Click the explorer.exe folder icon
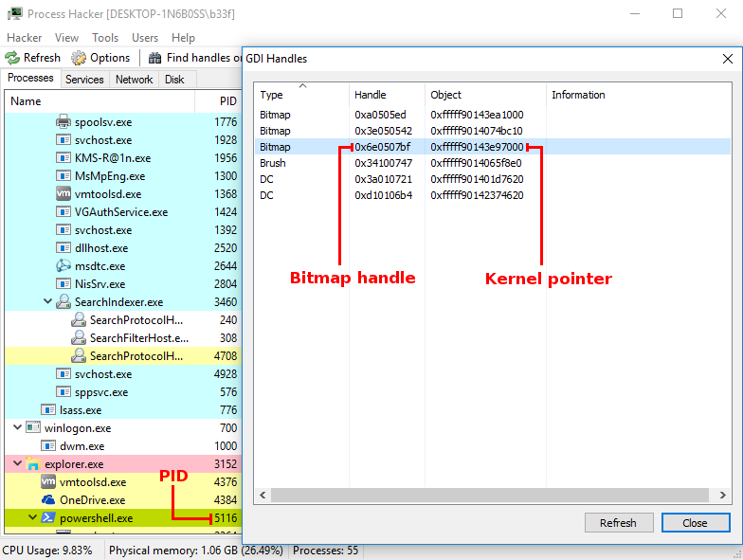This screenshot has height=560, width=743. pyautogui.click(x=32, y=464)
